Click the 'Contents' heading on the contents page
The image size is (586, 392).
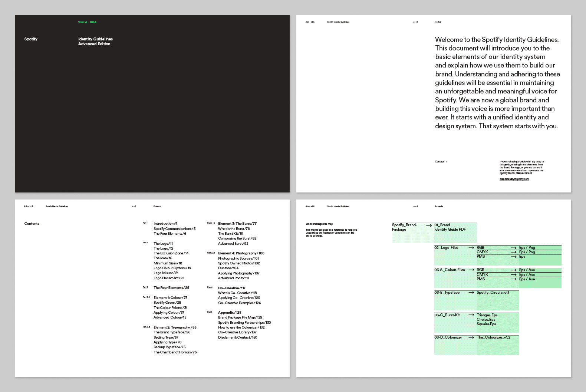[32, 224]
